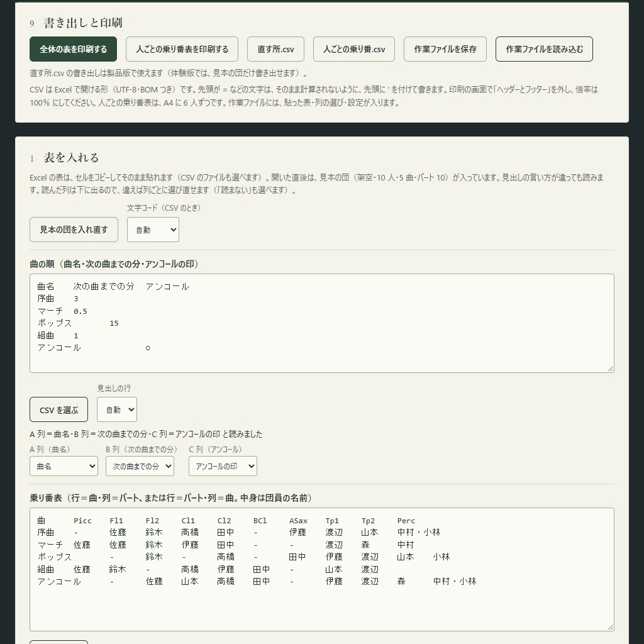The image size is (644, 644).
Task: Open the 見出しの行 header row dropdown
Action: [x=117, y=409]
